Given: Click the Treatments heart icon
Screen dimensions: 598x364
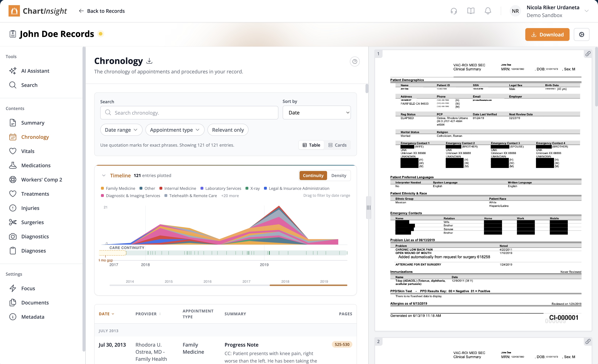Looking at the screenshot, I should point(13,194).
